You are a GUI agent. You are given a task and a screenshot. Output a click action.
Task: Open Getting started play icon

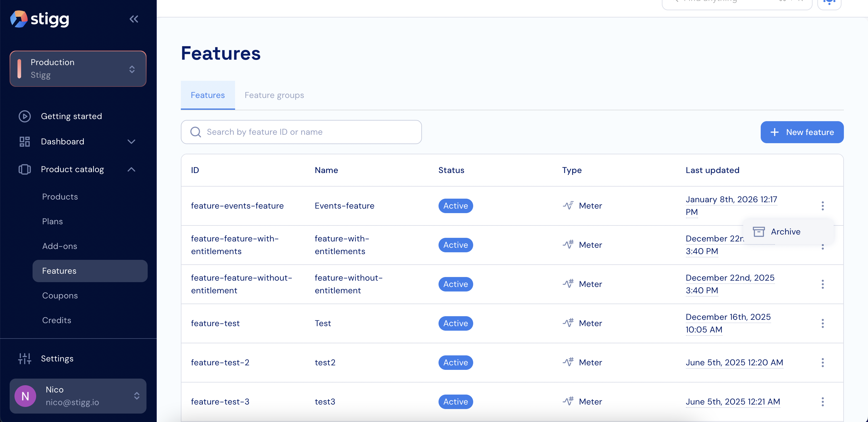point(25,116)
